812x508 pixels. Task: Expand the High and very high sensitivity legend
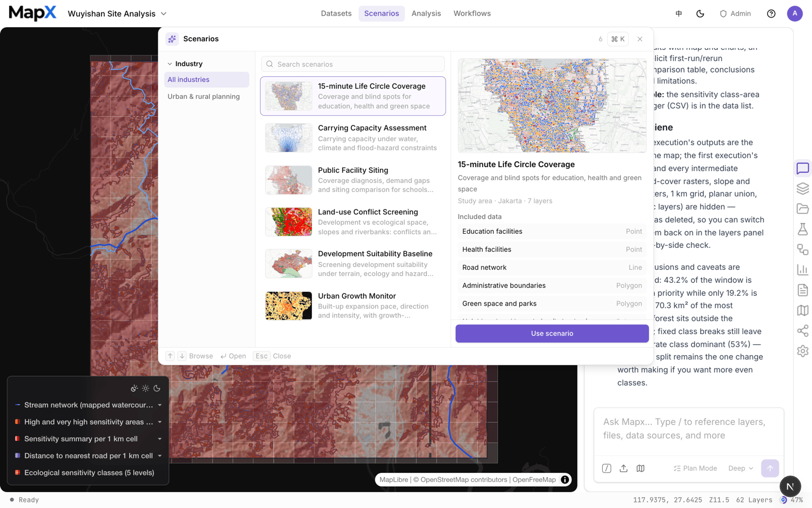pyautogui.click(x=160, y=422)
